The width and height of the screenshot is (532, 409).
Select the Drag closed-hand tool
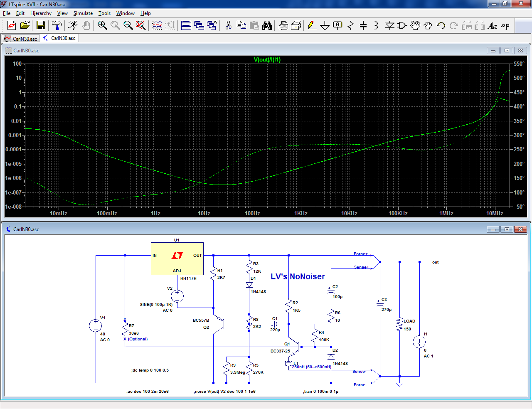click(428, 26)
